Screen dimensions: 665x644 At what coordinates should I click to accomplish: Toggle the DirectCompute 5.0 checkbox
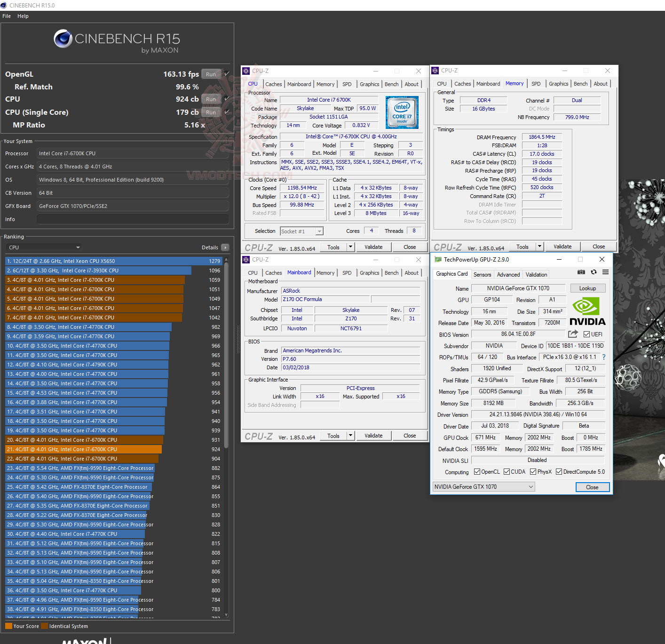[559, 472]
